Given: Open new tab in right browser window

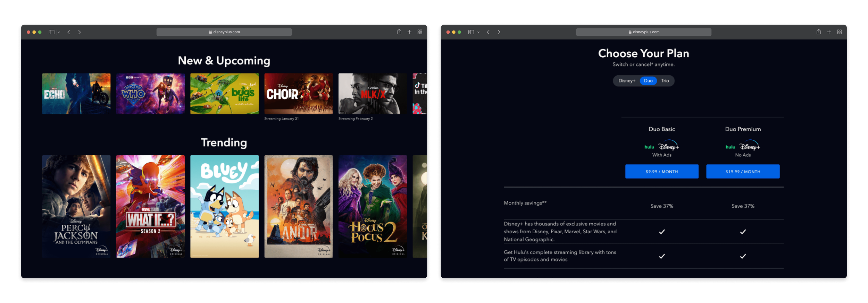Looking at the screenshot, I should coord(829,32).
